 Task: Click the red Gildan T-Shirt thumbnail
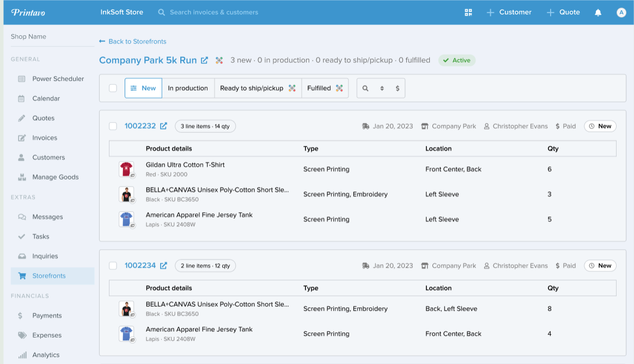[126, 169]
